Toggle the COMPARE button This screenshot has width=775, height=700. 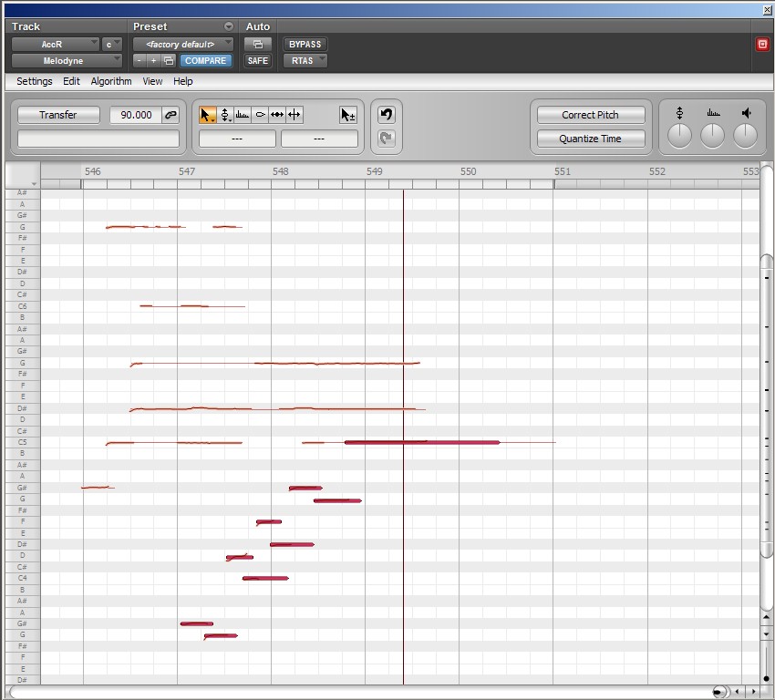[x=205, y=61]
